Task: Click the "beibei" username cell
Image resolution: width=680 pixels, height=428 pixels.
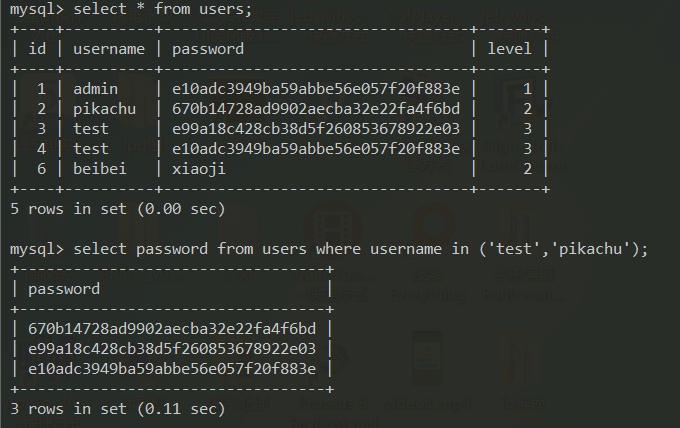Action: pos(99,168)
